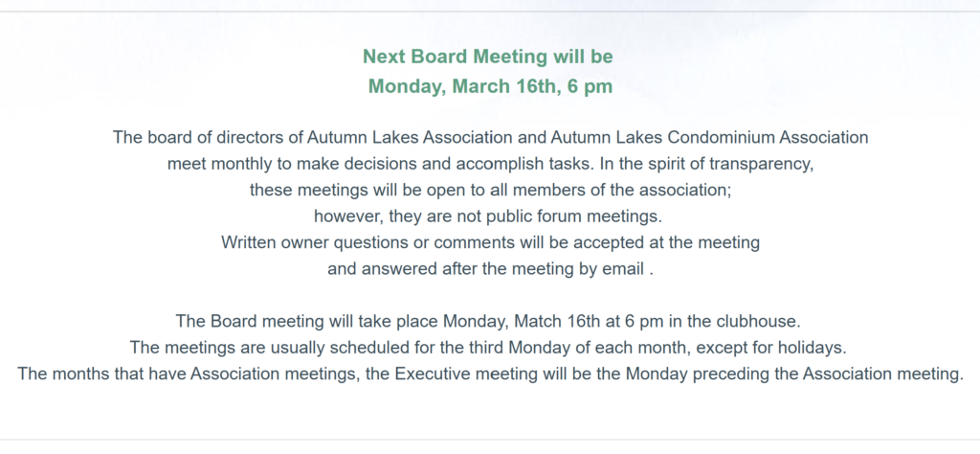
Task: Click the word 'email' in the paragraph
Action: click(x=623, y=269)
